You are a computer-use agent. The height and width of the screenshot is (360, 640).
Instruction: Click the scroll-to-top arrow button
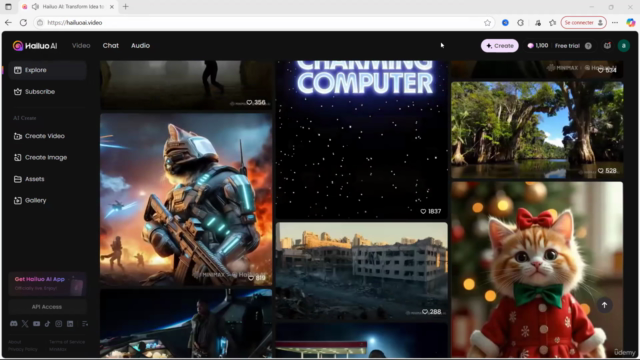604,305
